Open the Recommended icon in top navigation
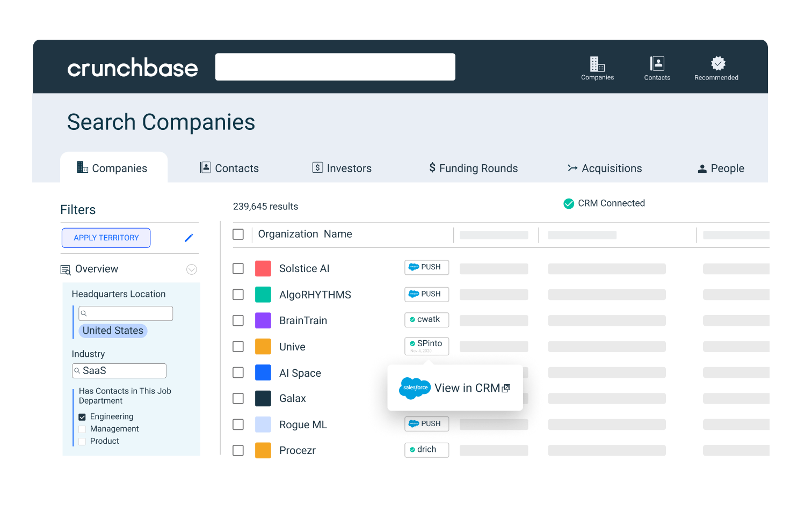The image size is (812, 527). click(716, 64)
